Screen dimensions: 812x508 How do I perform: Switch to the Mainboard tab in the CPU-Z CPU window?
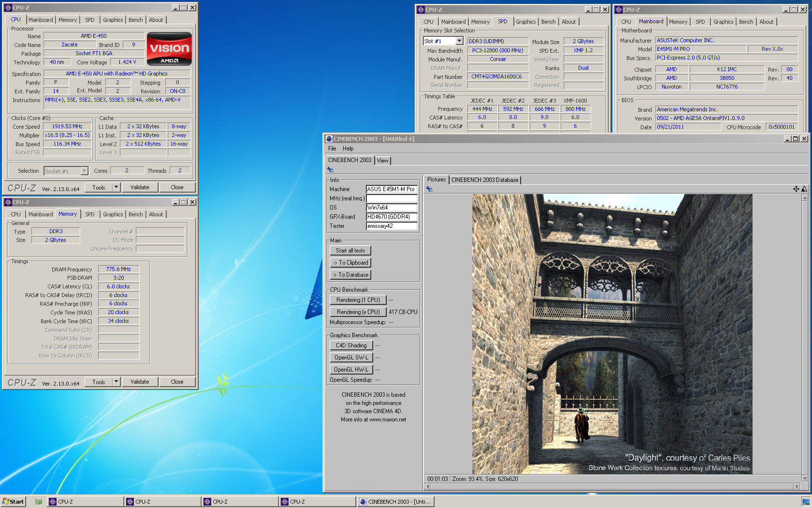click(41, 20)
